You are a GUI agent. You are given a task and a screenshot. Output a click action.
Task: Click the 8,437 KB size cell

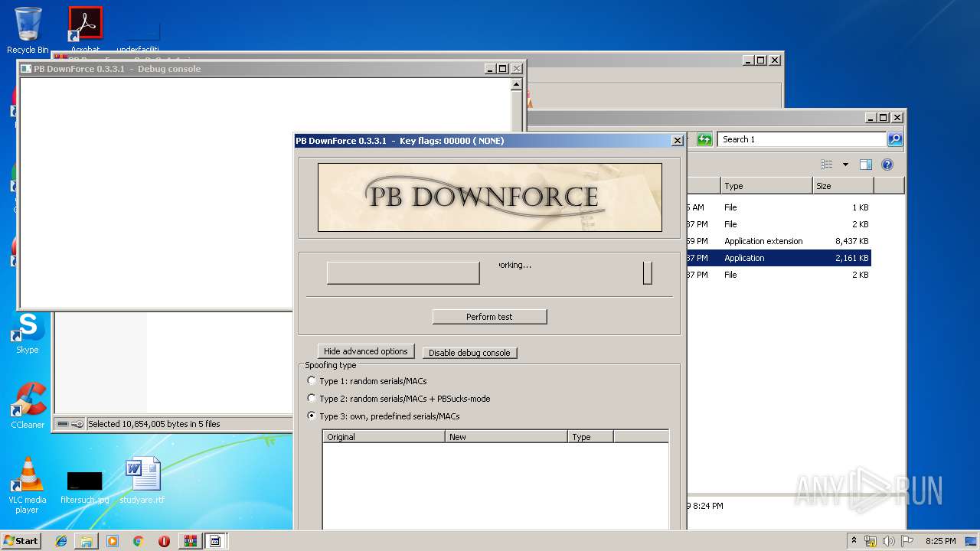851,241
